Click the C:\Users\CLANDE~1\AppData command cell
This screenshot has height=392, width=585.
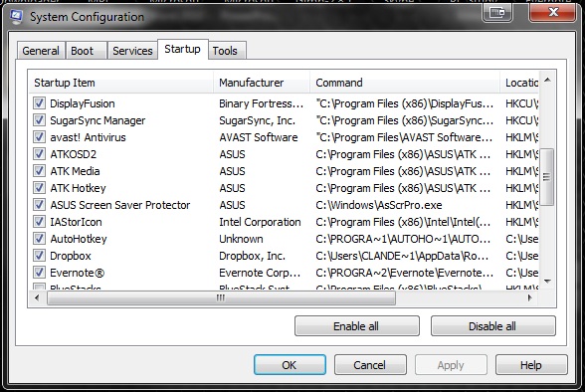pyautogui.click(x=402, y=256)
